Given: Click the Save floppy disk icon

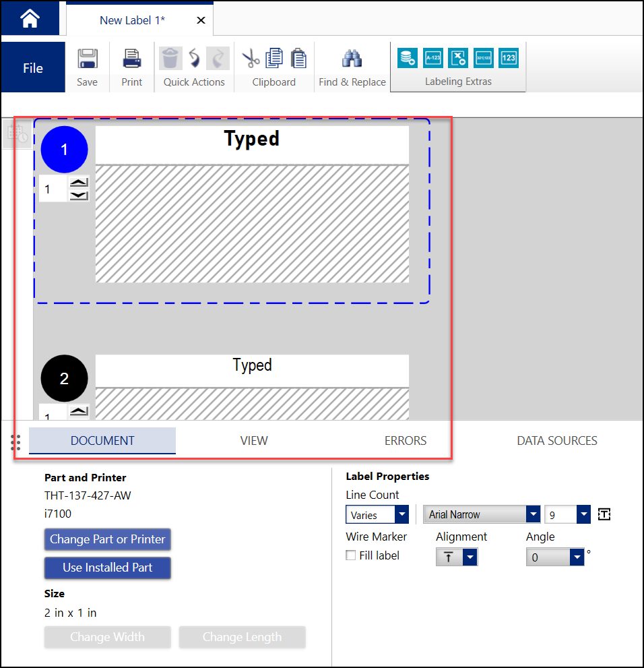Looking at the screenshot, I should click(87, 59).
